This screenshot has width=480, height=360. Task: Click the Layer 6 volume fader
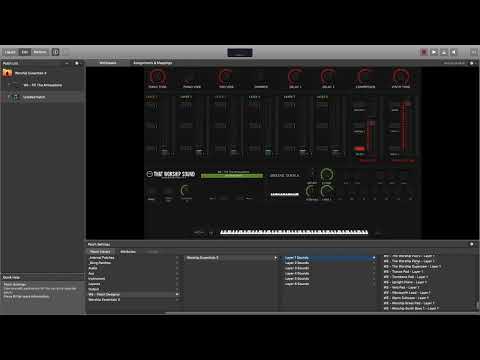[x=337, y=152]
